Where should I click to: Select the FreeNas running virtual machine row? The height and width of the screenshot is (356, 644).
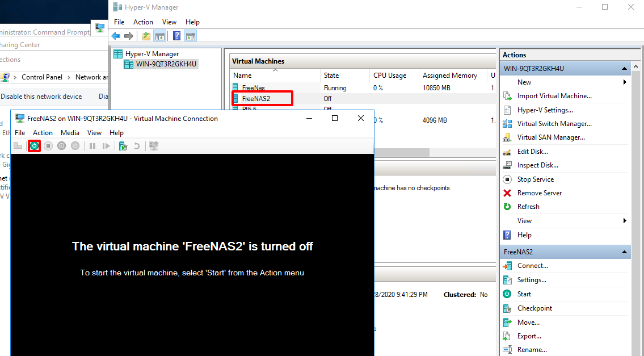point(253,88)
